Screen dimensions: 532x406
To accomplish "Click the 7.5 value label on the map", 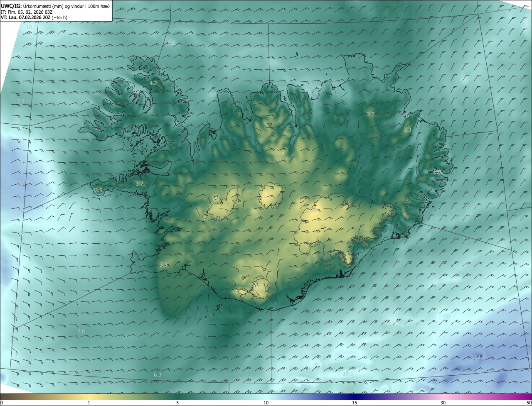I will tap(21, 102).
